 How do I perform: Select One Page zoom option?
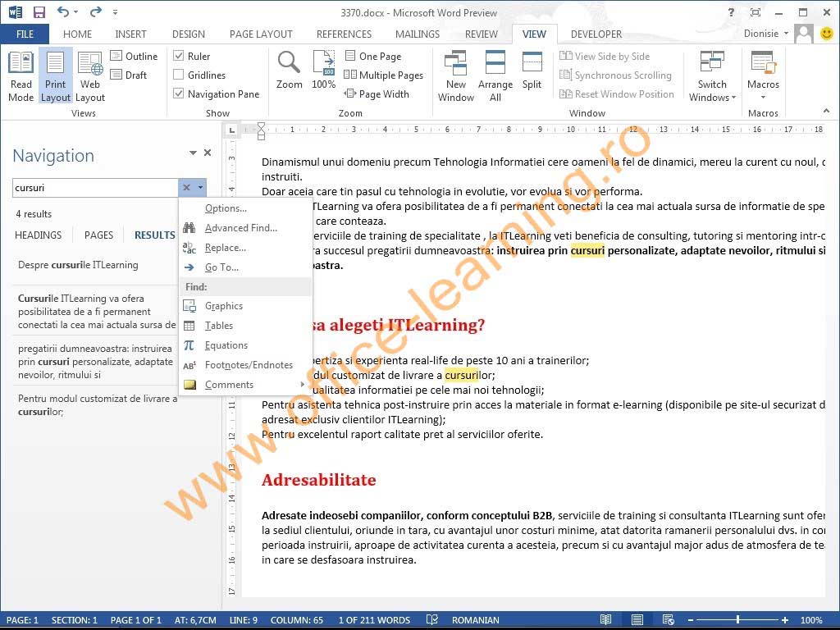tap(373, 56)
